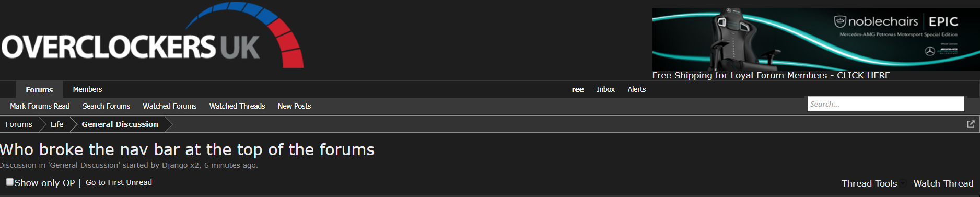Screen dimensions: 980x197
Task: Click the Overclockers UK logo
Action: pyautogui.click(x=152, y=36)
